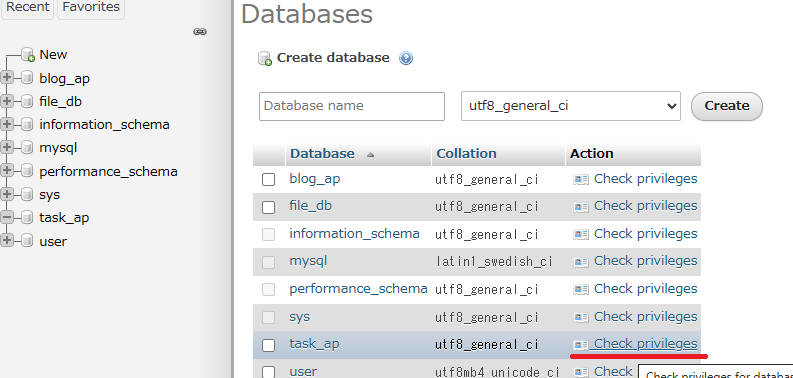The height and width of the screenshot is (378, 793).
Task: Click Check privileges for the sys row
Action: click(645, 317)
